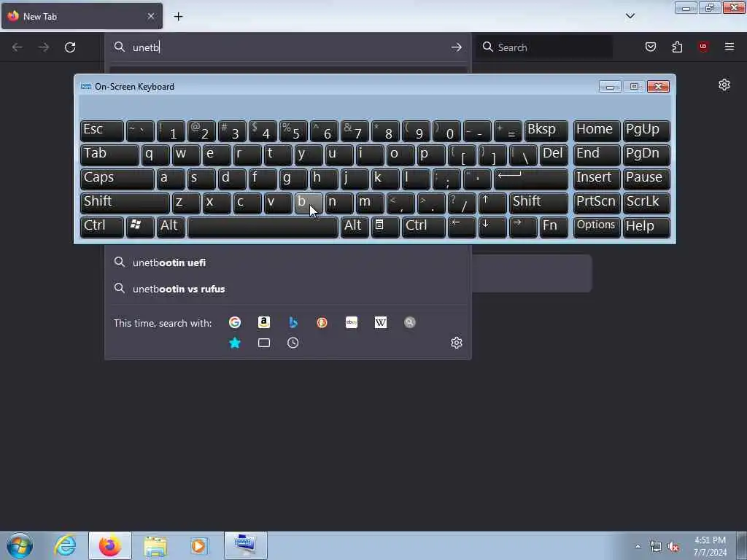Search with Bing icon

(293, 322)
